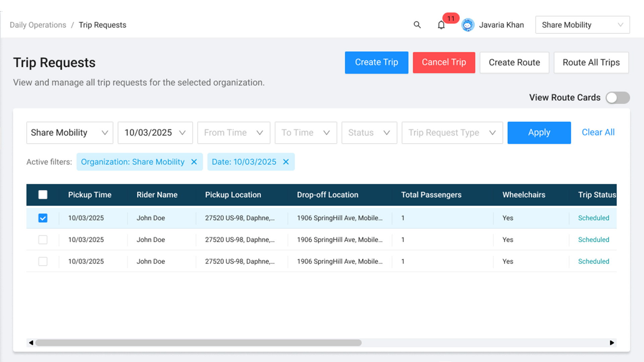The image size is (644, 362).
Task: Click Javaria Khan's profile avatar
Action: point(468,24)
